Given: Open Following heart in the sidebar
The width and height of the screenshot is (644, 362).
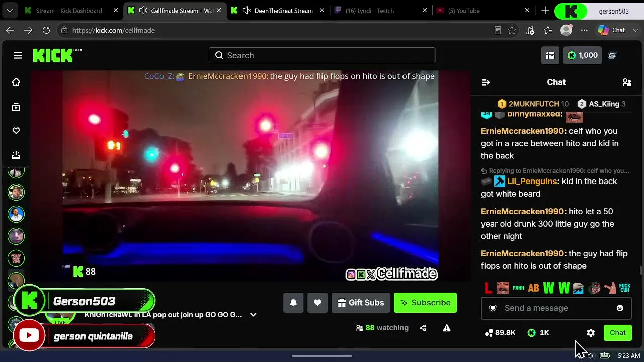Looking at the screenshot, I should [x=16, y=131].
